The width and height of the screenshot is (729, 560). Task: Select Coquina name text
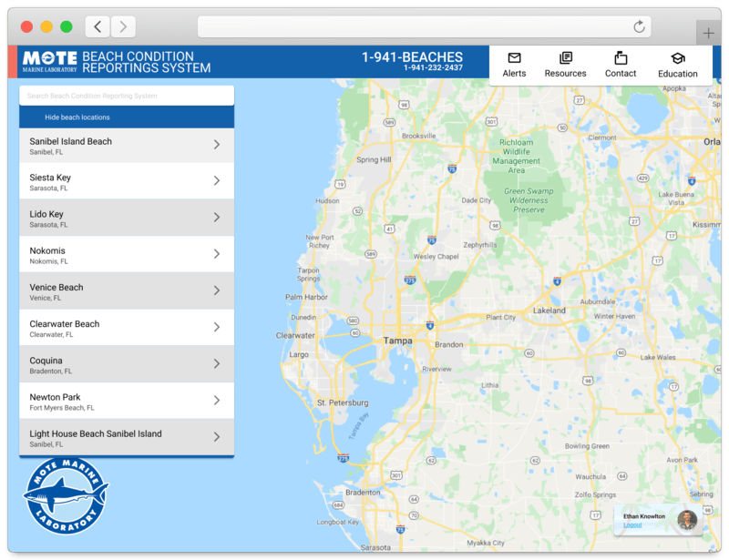click(46, 361)
